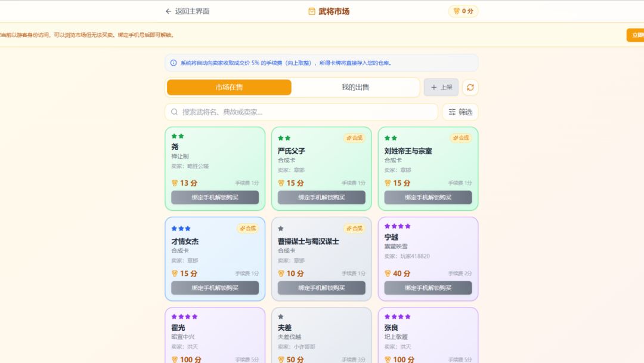The width and height of the screenshot is (644, 363).
Task: Select the 夫差 card title
Action: [x=284, y=328]
